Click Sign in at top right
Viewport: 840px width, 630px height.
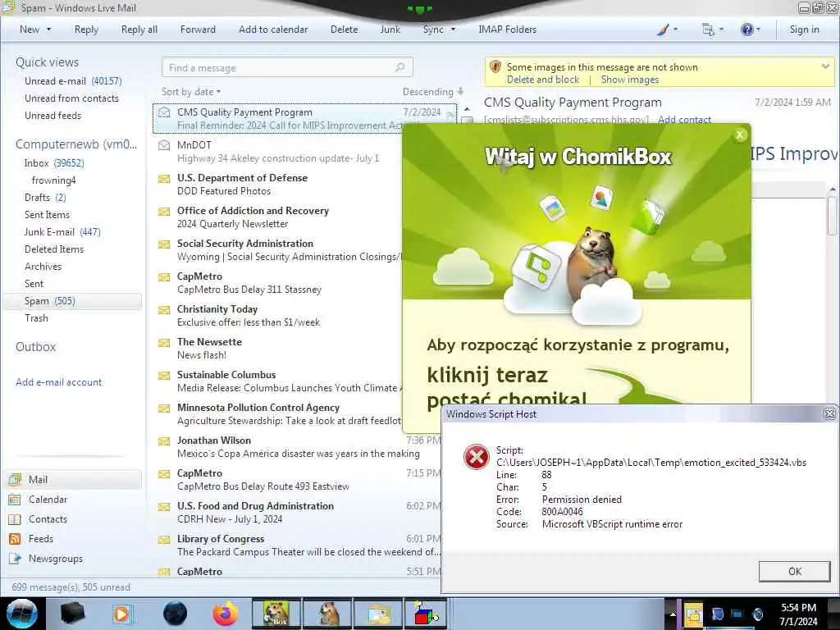click(804, 30)
